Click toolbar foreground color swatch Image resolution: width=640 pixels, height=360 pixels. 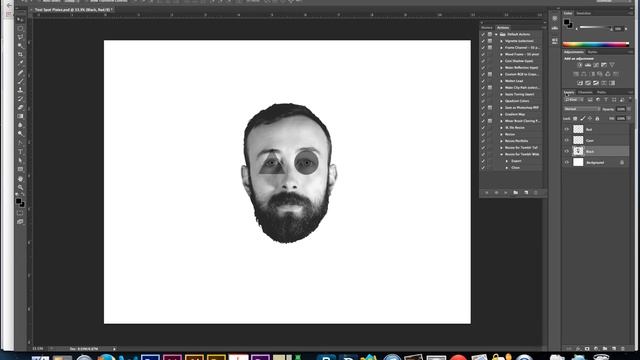point(18,201)
